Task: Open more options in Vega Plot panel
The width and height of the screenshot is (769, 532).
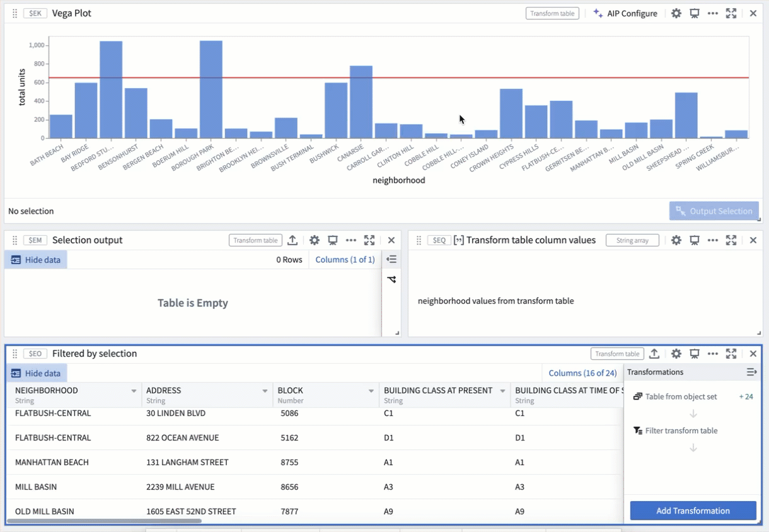Action: (713, 13)
